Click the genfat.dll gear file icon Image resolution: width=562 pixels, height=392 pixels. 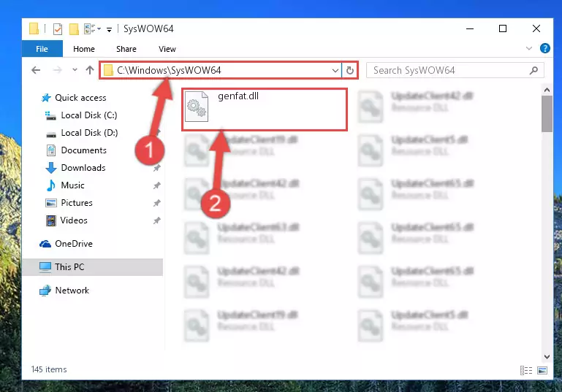click(197, 107)
